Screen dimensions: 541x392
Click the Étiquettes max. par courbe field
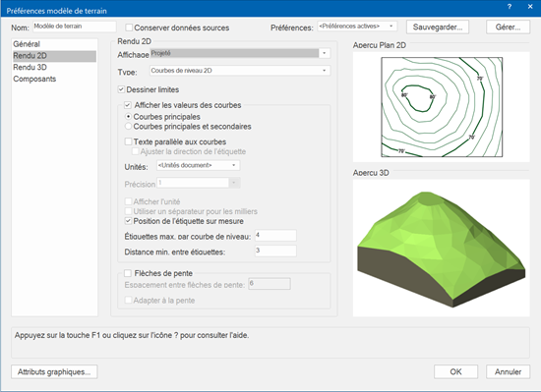tap(275, 235)
